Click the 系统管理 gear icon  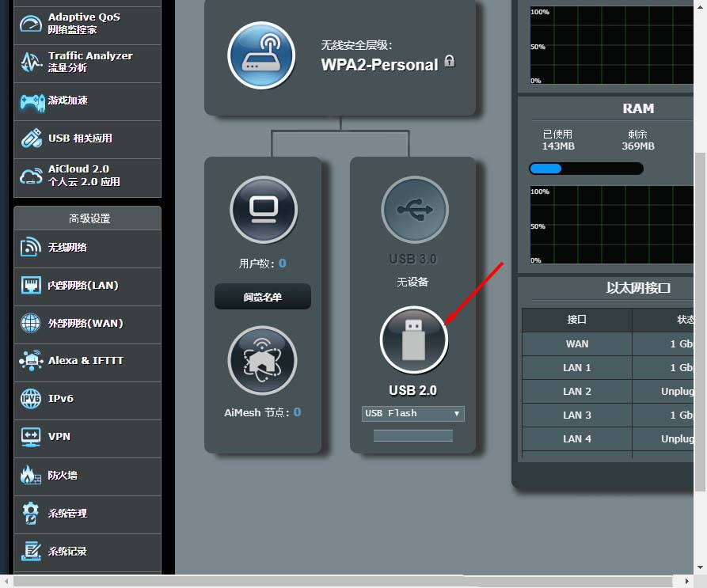click(x=30, y=513)
